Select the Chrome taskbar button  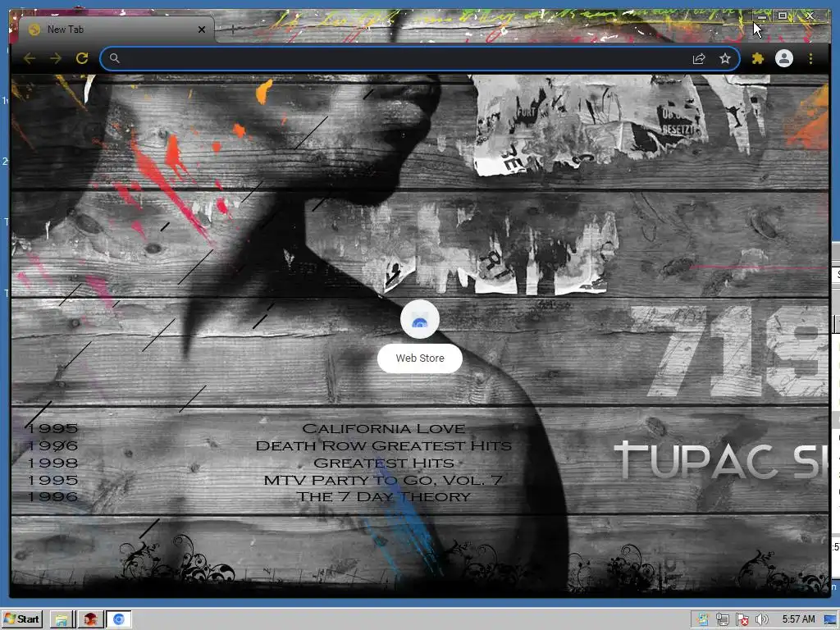[x=118, y=619]
